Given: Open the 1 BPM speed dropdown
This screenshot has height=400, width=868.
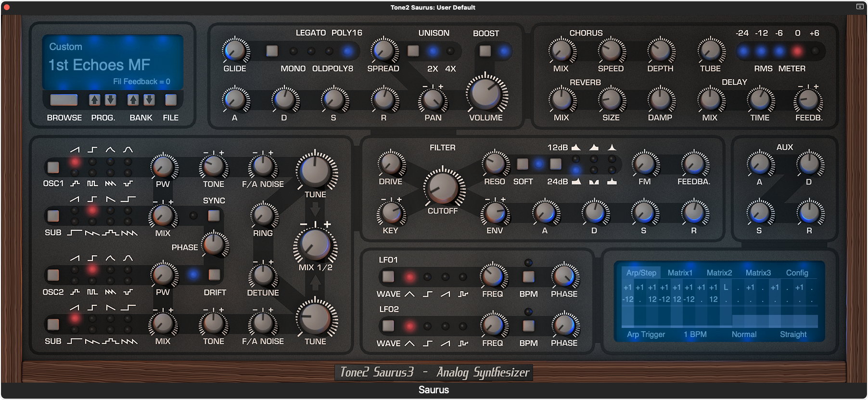Looking at the screenshot, I should coord(695,334).
